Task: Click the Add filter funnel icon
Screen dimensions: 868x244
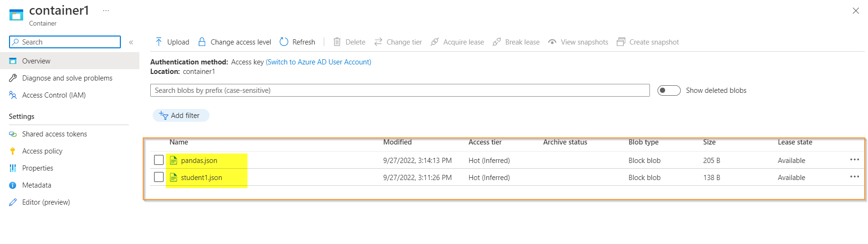Action: click(x=164, y=116)
